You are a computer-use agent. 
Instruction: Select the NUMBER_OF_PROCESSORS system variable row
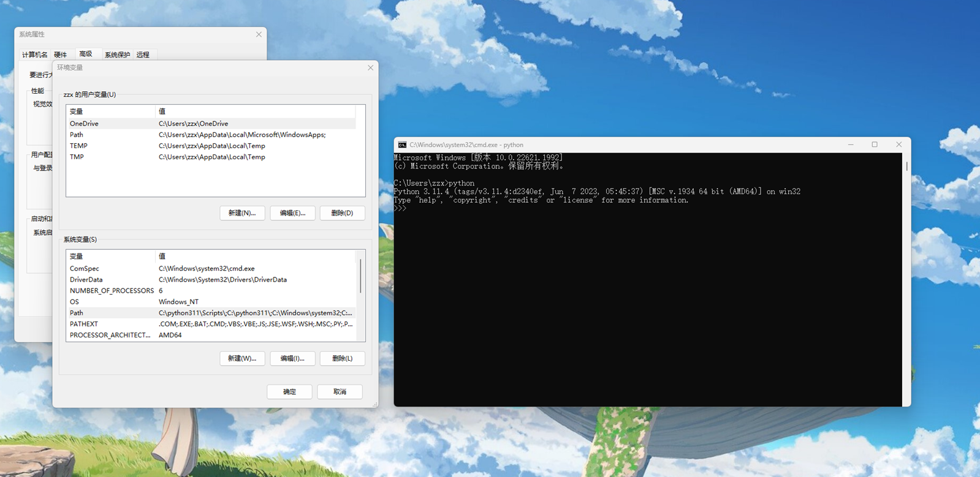coord(211,290)
